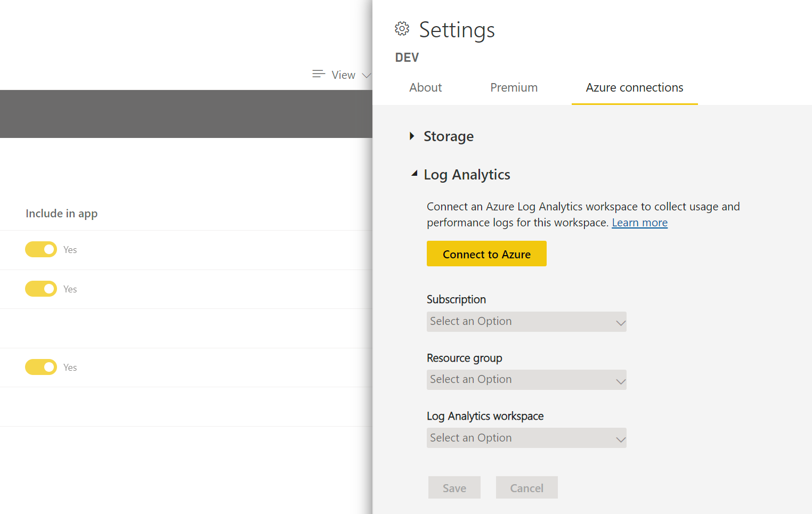Open the Log Analytics workspace dropdown
Viewport: 812px width, 514px height.
526,438
